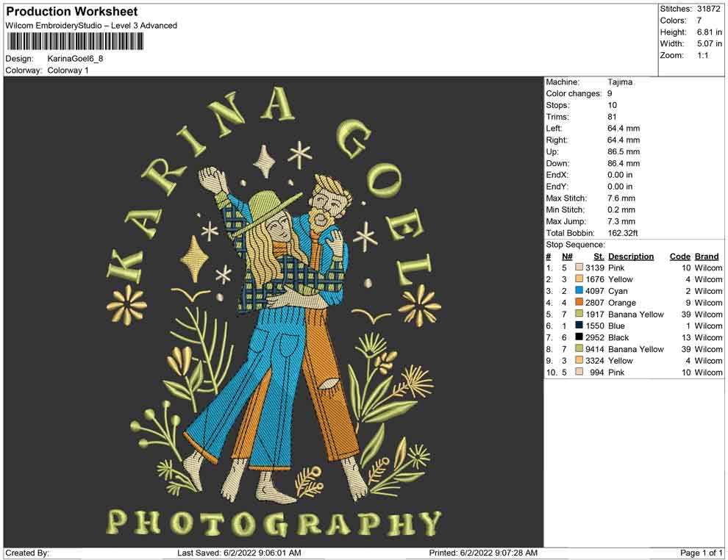
Task: Select the KarinaGoel6_8 design name
Action: tap(75, 59)
